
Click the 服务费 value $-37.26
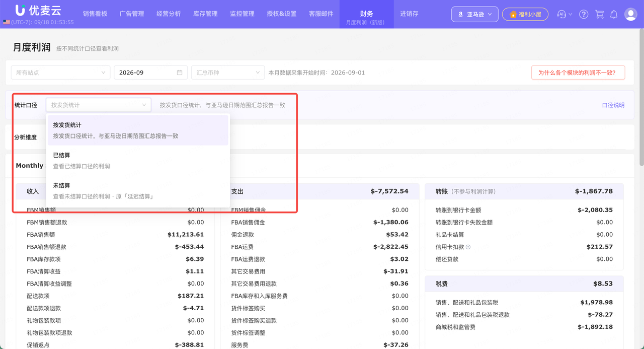coord(395,345)
